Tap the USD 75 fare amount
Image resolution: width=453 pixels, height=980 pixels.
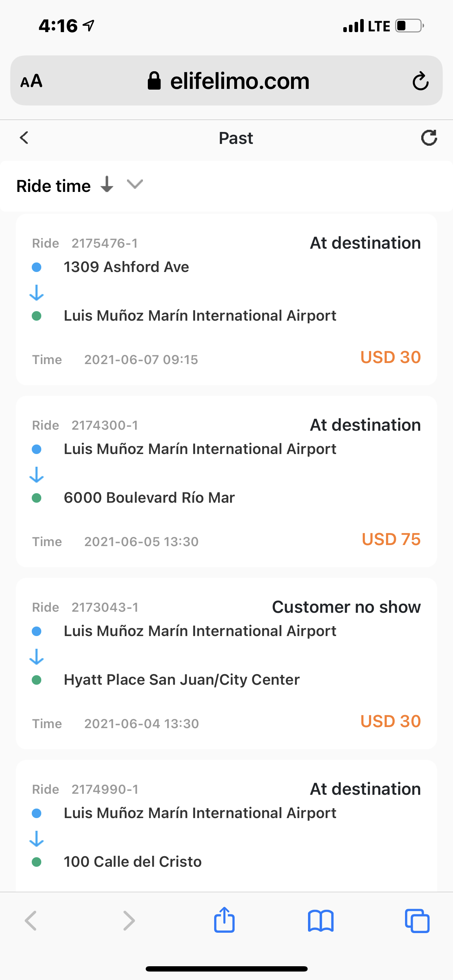391,539
